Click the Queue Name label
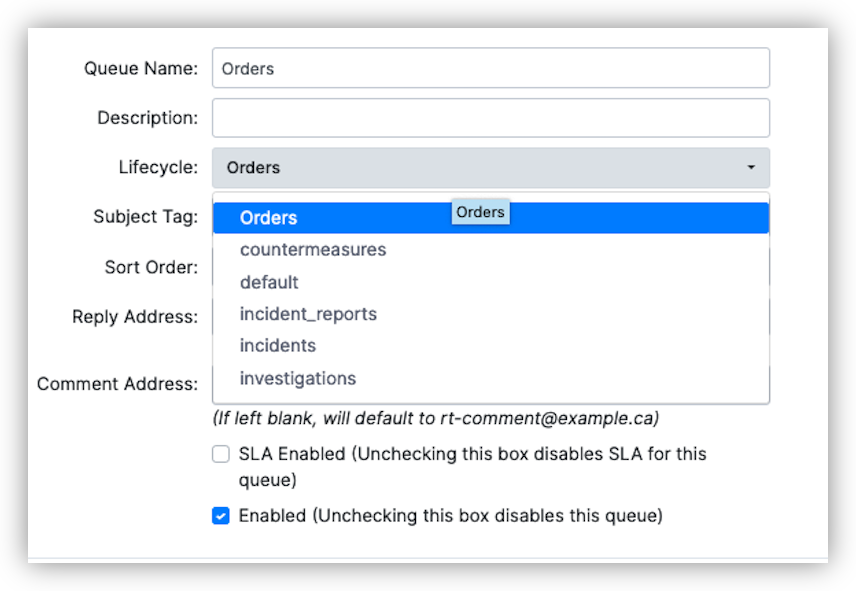The image size is (856, 591). [x=141, y=68]
